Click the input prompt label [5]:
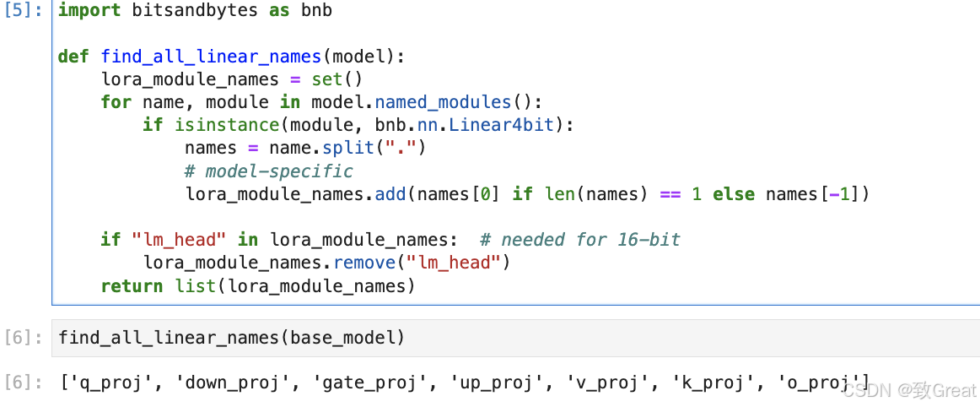 pos(24,11)
